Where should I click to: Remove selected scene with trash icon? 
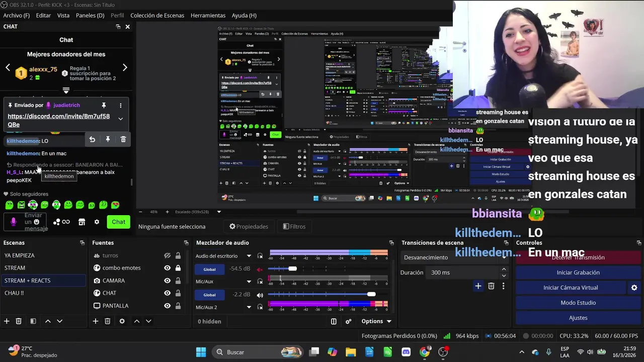point(19,321)
